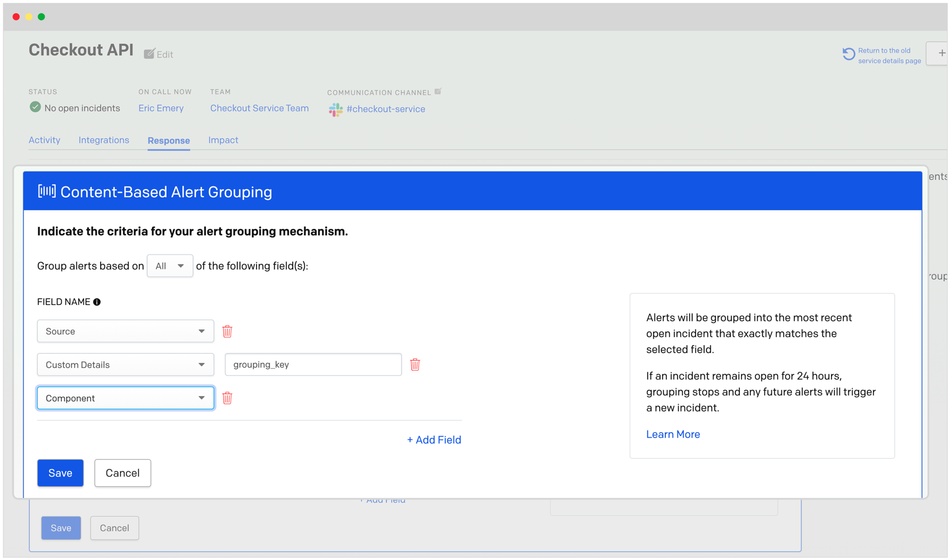The image size is (951, 560).
Task: Expand the Custom Details dropdown
Action: 125,365
